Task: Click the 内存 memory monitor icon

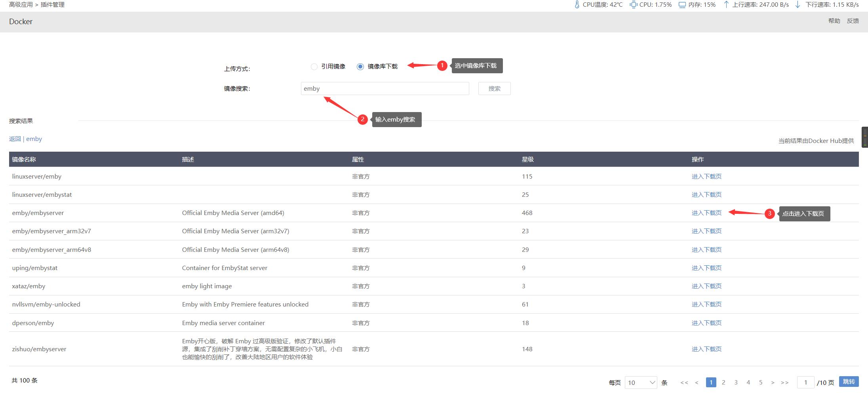Action: click(x=682, y=4)
